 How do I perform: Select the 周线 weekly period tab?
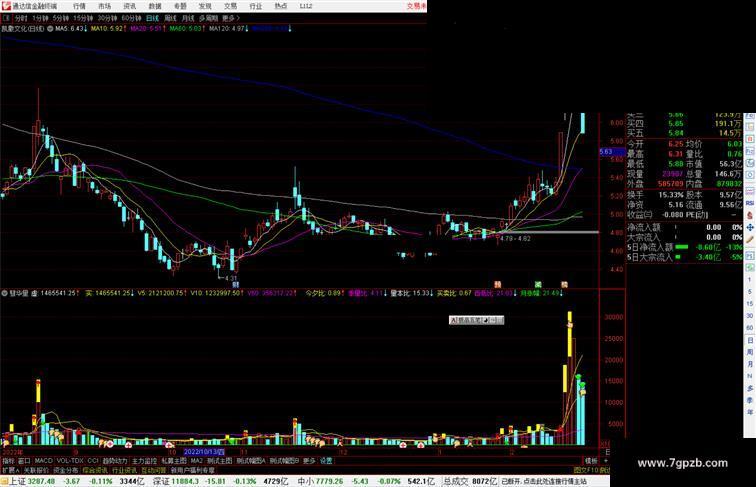point(170,18)
